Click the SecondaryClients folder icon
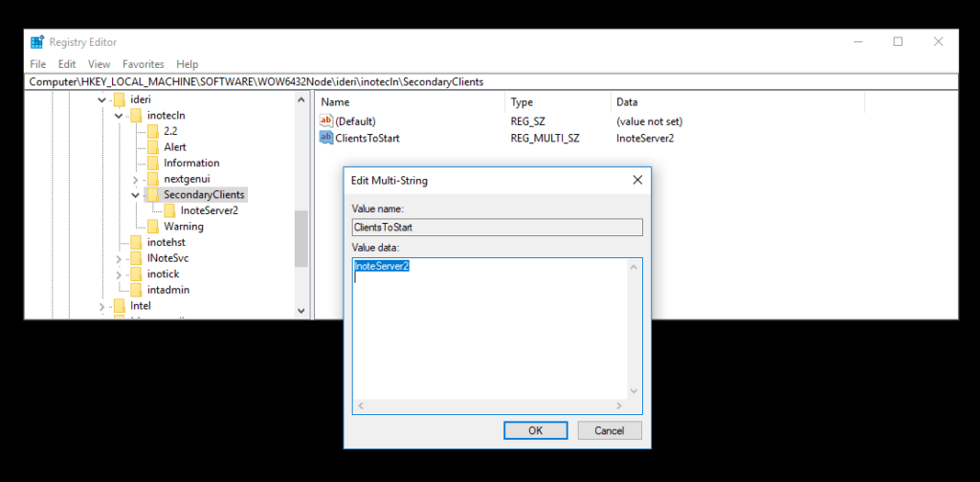The width and height of the screenshot is (980, 482). 152,195
